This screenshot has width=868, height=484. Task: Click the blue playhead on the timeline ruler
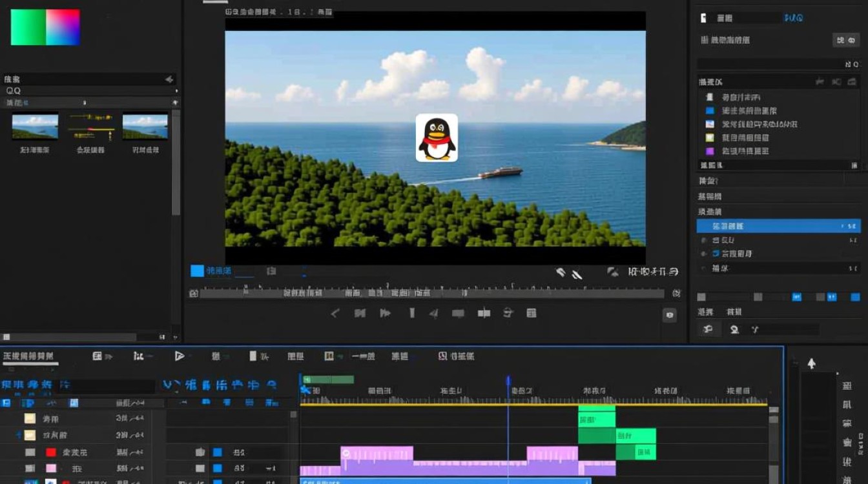508,381
